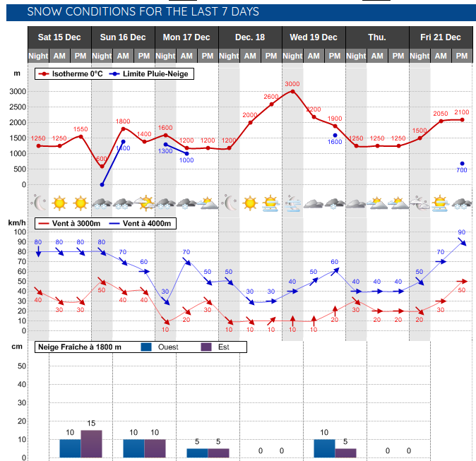Click Saturday's purple Est snow bar labeled 15
This screenshot has width=476, height=461.
(91, 443)
